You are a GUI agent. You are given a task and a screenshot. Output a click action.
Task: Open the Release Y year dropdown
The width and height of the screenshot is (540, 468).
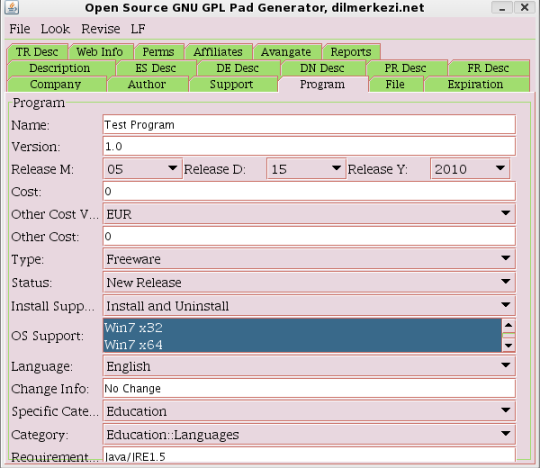click(x=470, y=169)
